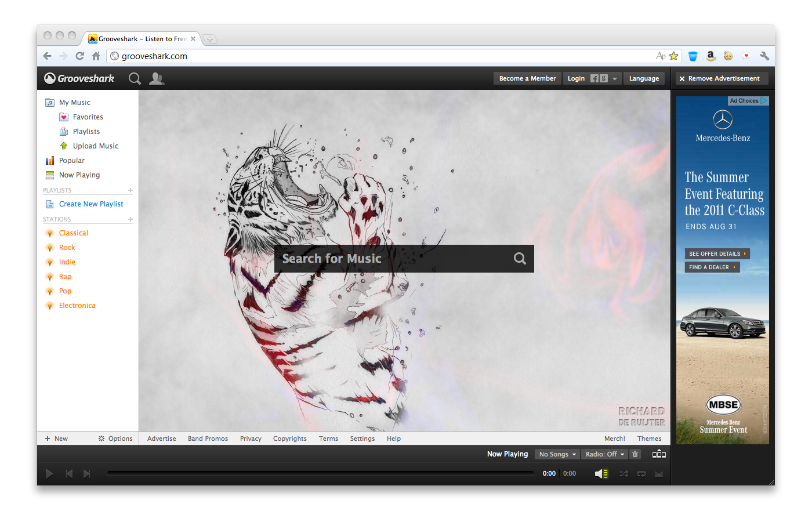Play the Electronica station
The height and width of the screenshot is (522, 812).
coord(77,306)
